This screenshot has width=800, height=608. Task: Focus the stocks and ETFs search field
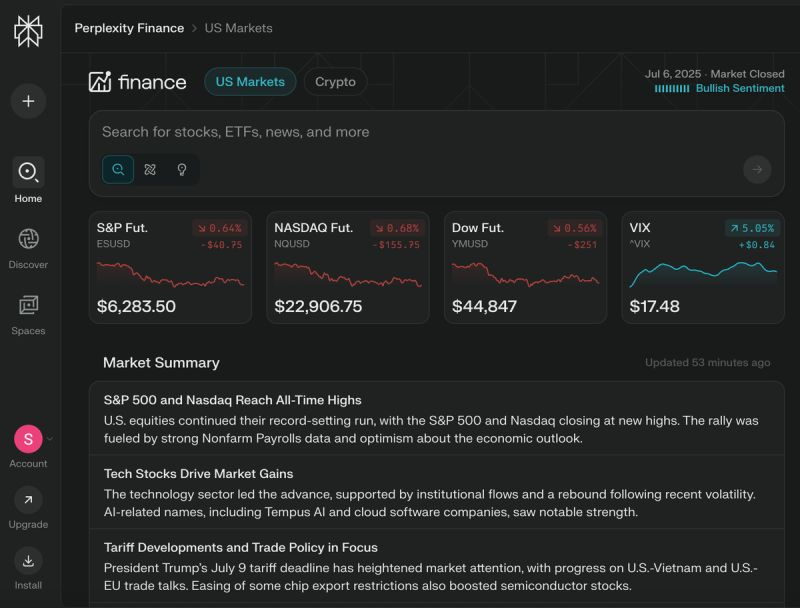(x=436, y=132)
